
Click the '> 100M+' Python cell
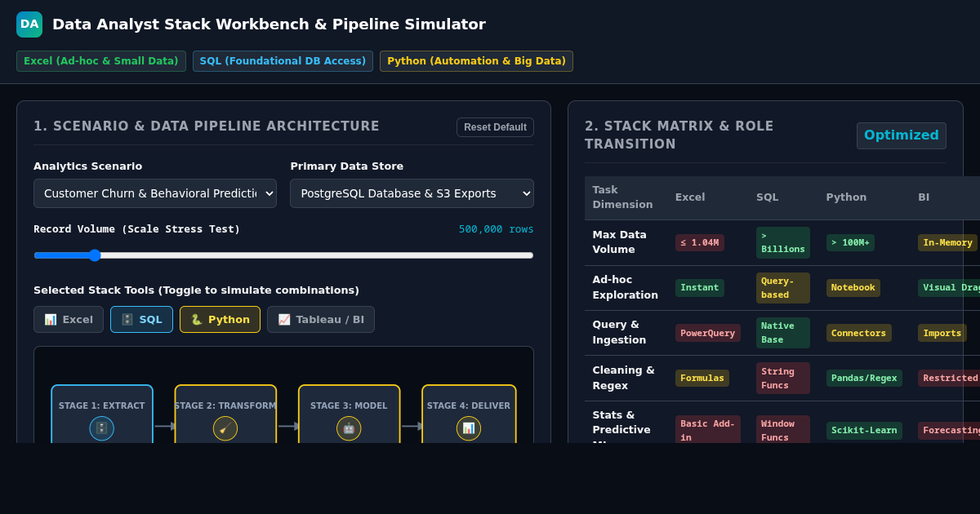pos(850,242)
